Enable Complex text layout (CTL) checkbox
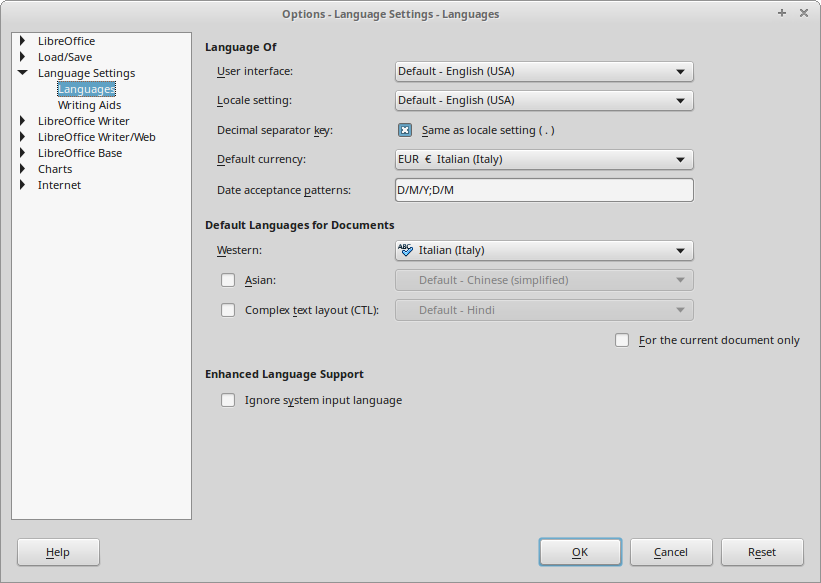 coord(228,310)
